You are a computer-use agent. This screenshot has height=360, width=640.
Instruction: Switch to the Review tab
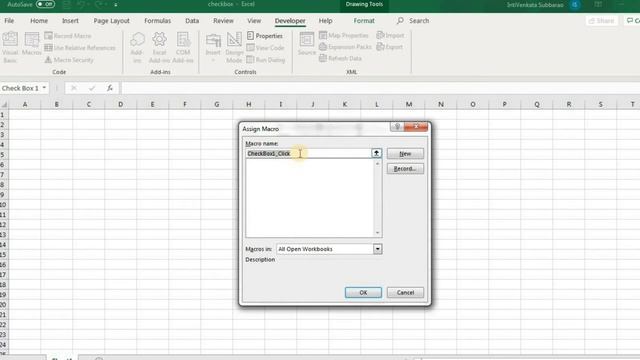point(223,21)
